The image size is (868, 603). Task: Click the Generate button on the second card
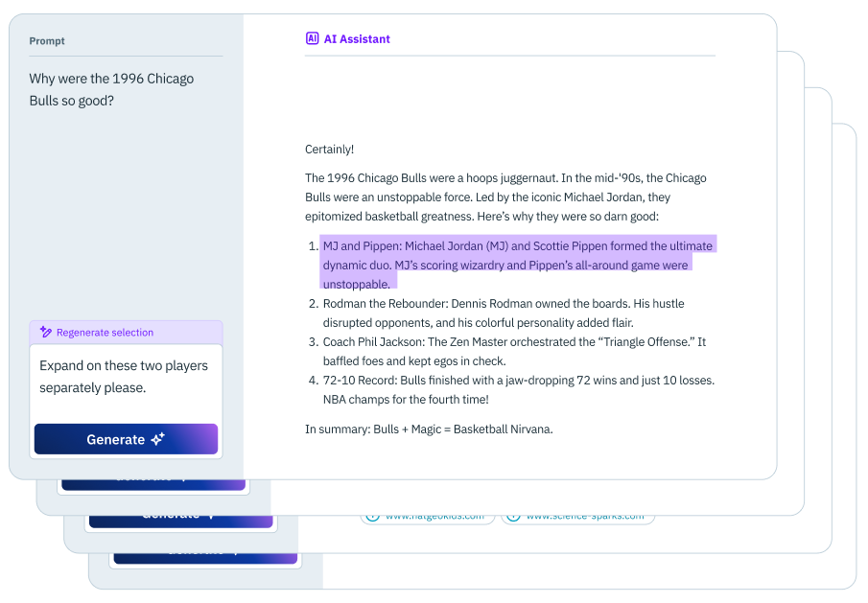(x=153, y=483)
